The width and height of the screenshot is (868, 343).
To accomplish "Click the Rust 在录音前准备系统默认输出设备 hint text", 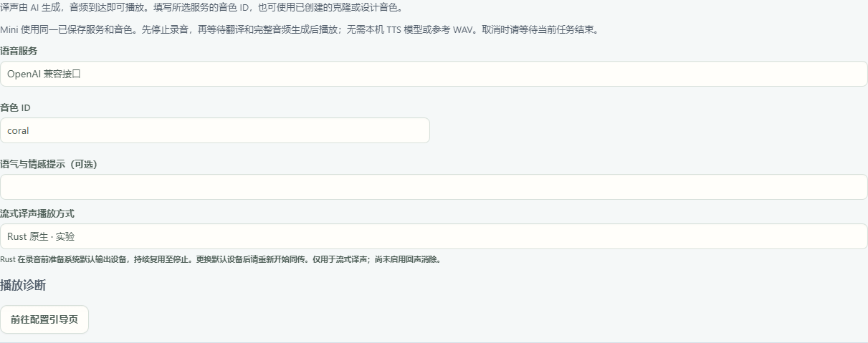I will [x=221, y=259].
